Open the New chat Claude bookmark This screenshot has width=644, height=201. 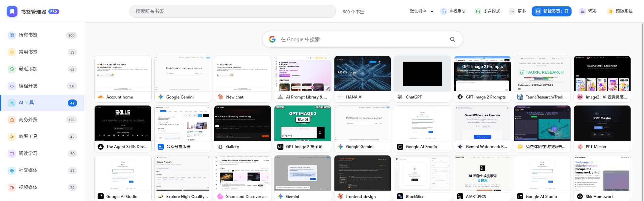coord(243,79)
